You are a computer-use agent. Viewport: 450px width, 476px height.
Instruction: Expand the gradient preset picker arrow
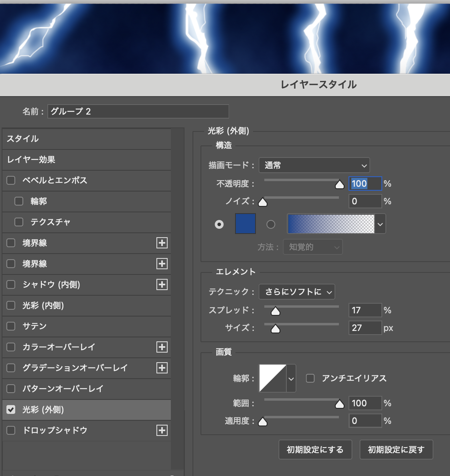pyautogui.click(x=380, y=224)
